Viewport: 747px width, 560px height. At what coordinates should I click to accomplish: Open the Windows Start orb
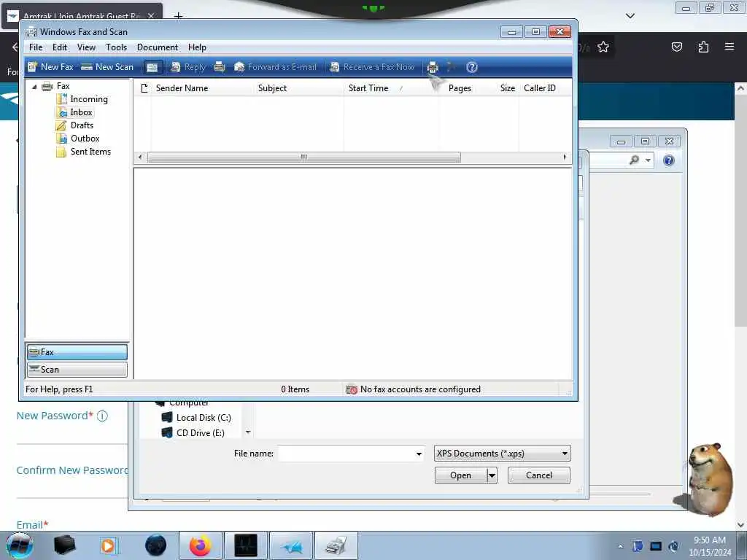tap(20, 545)
